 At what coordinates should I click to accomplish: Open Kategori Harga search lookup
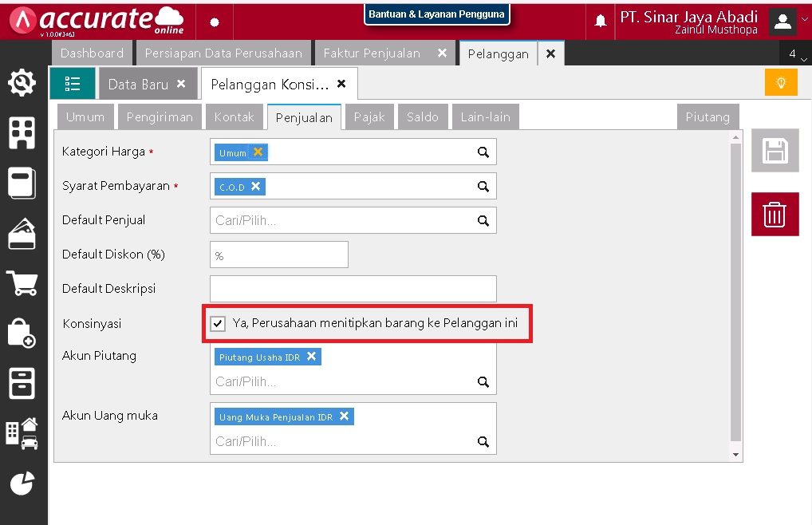(x=483, y=152)
